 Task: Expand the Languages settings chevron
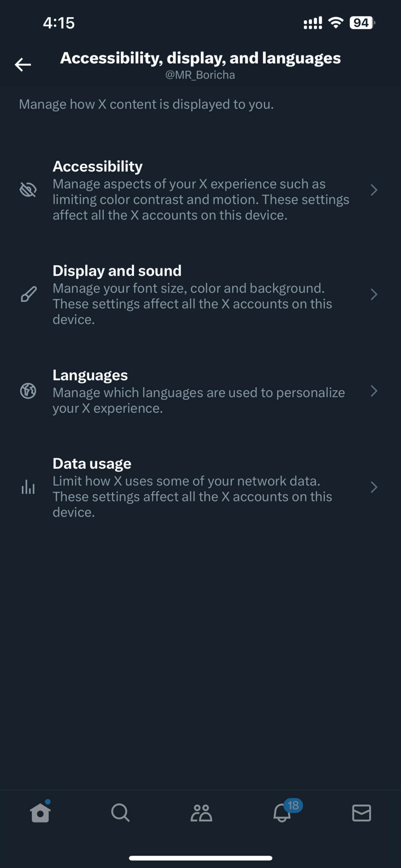[374, 391]
